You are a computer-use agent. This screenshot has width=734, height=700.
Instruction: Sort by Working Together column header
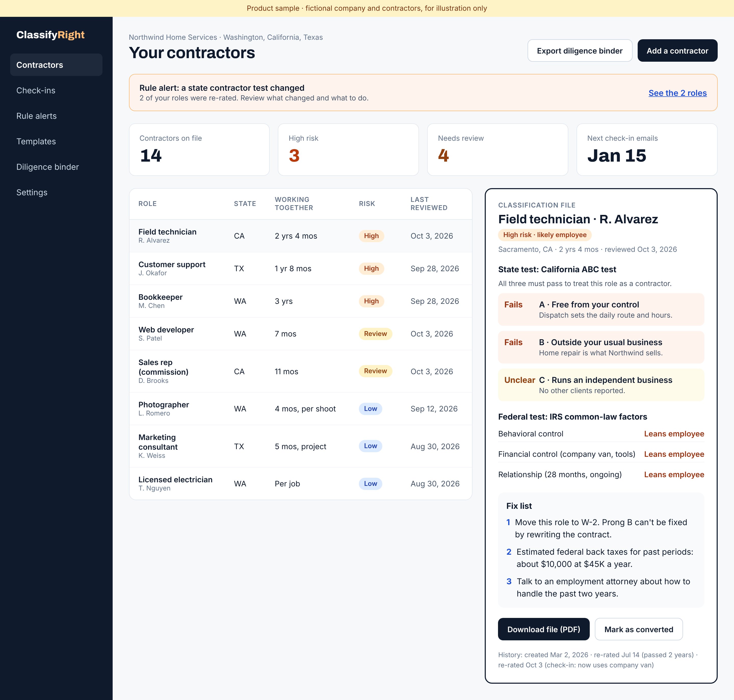[x=294, y=204]
